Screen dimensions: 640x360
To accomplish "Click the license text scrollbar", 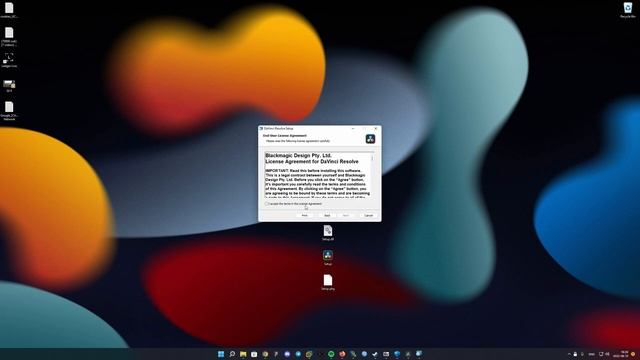I will (x=372, y=175).
